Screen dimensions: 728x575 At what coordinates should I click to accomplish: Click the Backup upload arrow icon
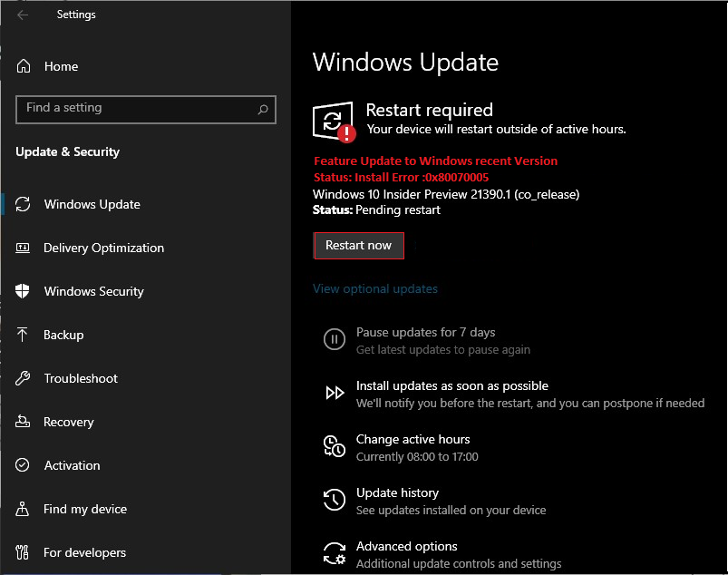[x=22, y=335]
